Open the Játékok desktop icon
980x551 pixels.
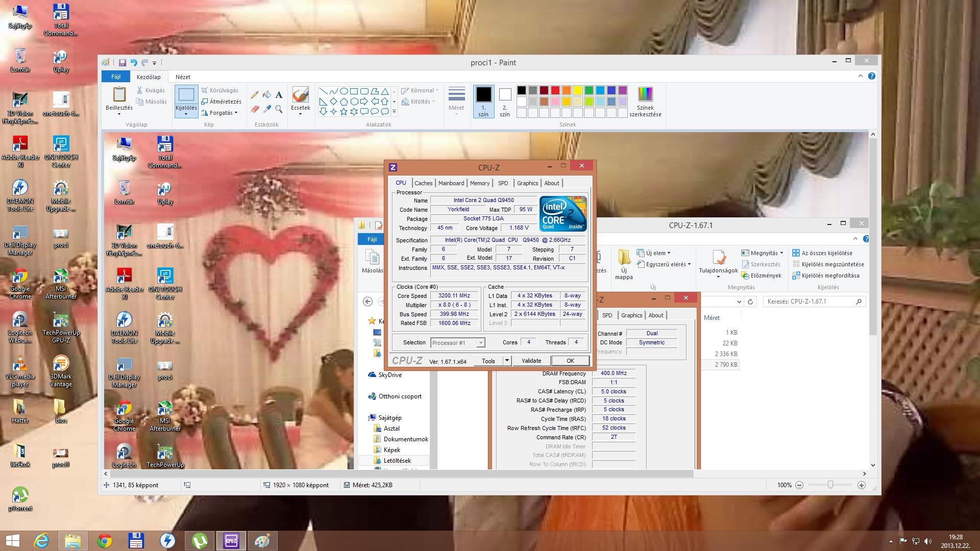[x=20, y=456]
